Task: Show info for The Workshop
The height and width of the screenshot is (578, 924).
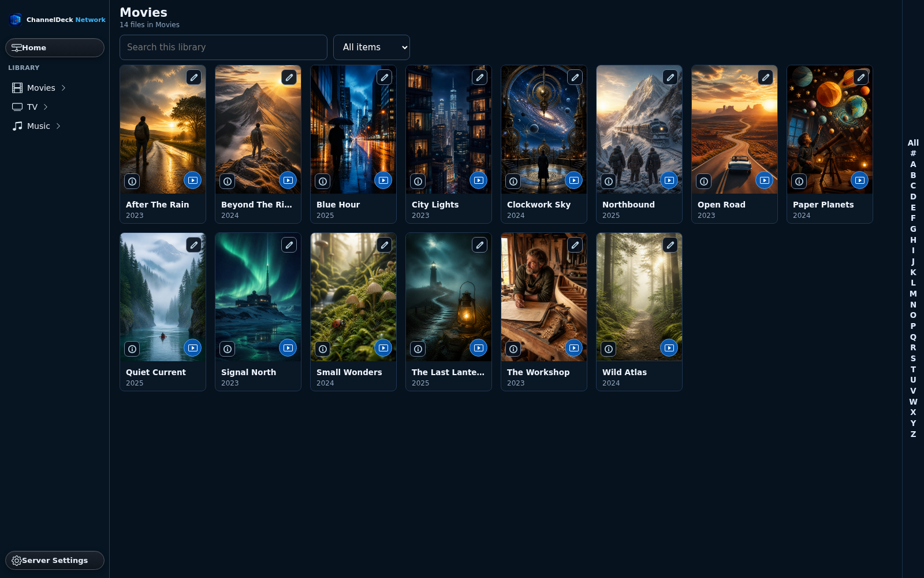Action: click(513, 349)
